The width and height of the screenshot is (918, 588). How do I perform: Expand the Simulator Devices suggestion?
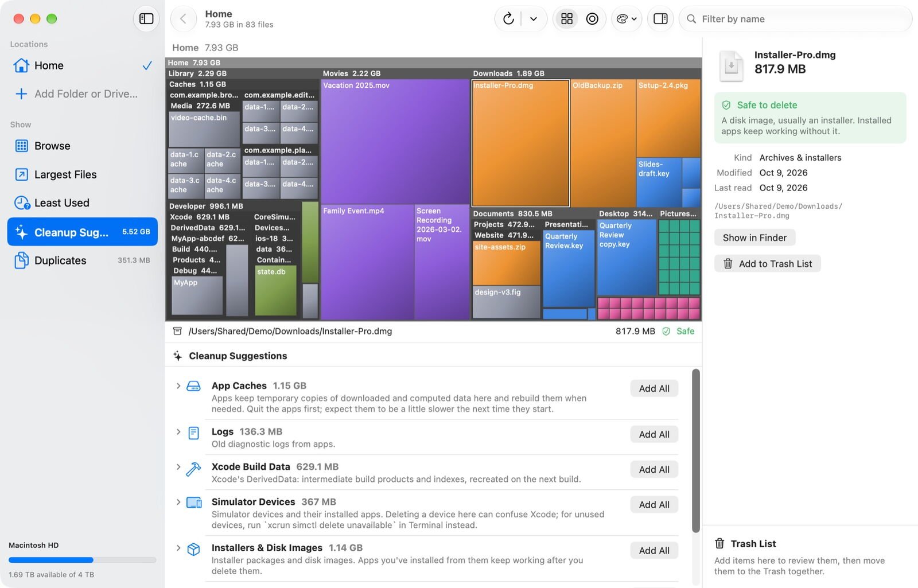pyautogui.click(x=178, y=502)
